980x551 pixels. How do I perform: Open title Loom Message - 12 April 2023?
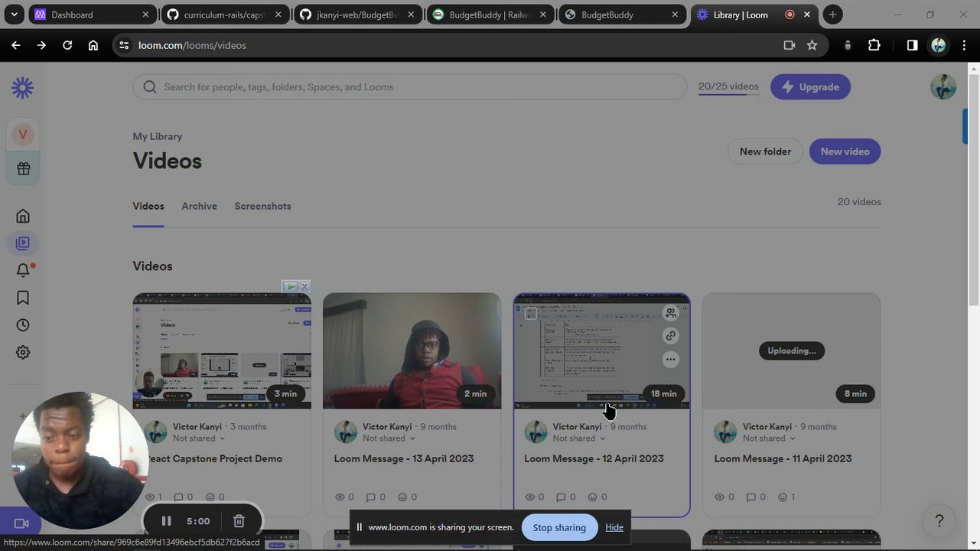tap(594, 459)
